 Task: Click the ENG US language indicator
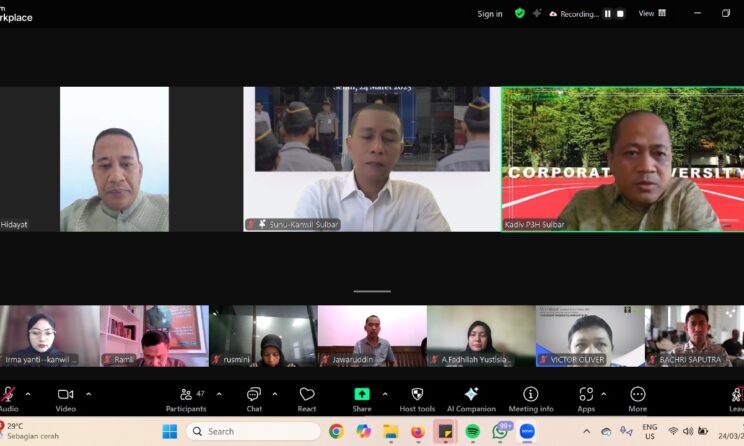pyautogui.click(x=650, y=431)
